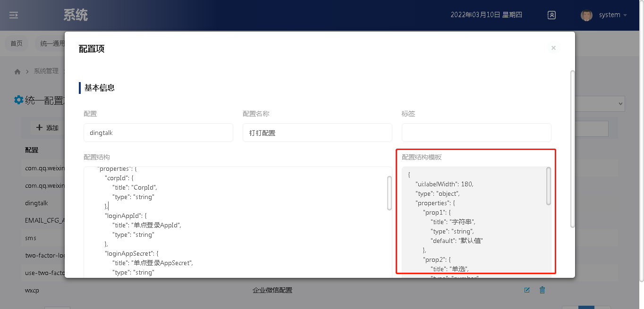
Task: Toggle the sidebar menu collapse icon
Action: 14,15
